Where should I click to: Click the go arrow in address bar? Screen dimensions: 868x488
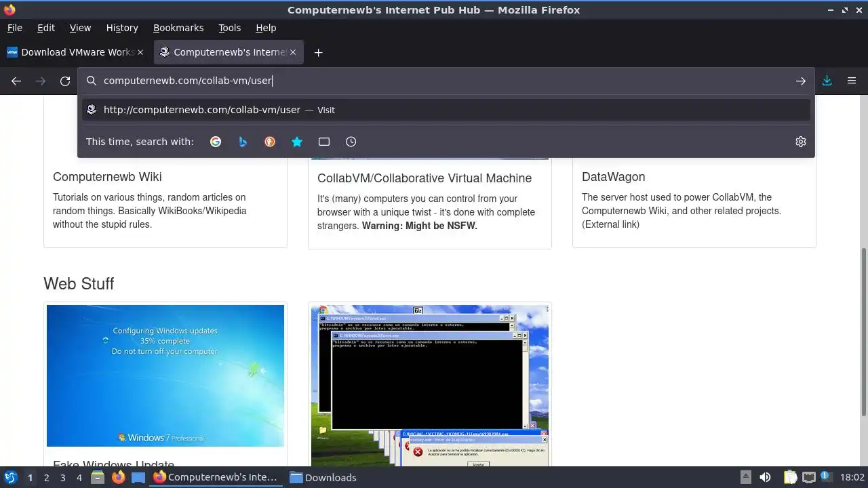pyautogui.click(x=801, y=81)
